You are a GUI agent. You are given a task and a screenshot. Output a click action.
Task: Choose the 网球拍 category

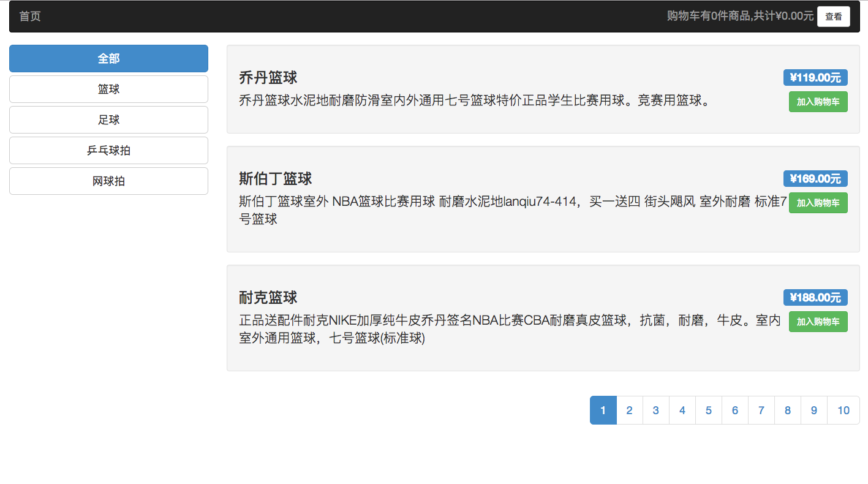(x=108, y=181)
